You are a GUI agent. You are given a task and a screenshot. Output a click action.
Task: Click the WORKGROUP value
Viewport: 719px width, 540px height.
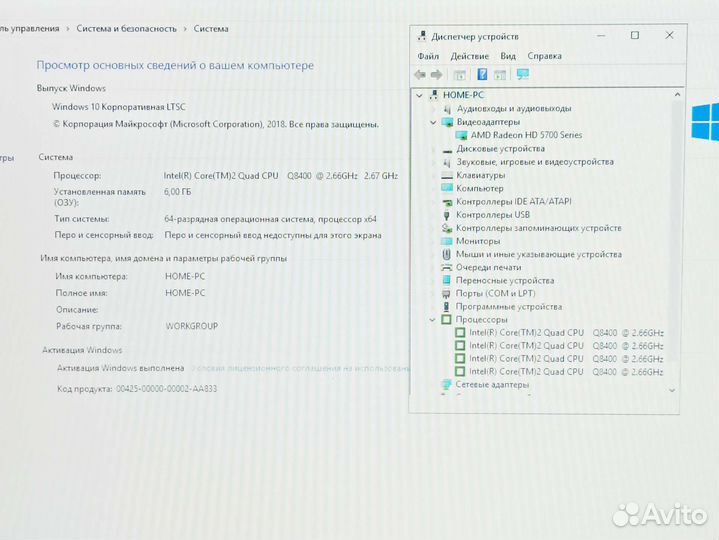(192, 326)
